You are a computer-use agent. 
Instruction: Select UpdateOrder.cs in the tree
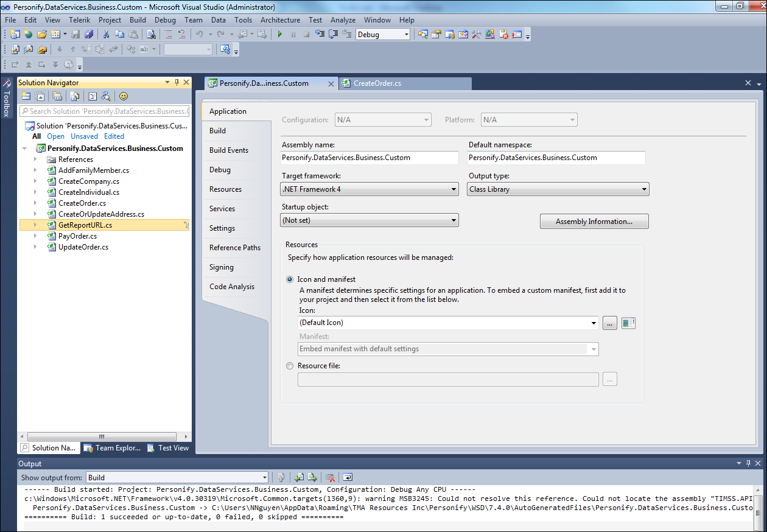pos(83,247)
